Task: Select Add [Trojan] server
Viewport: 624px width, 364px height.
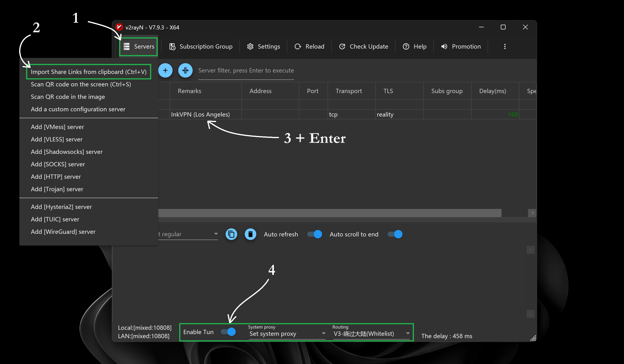Action: tap(89, 189)
